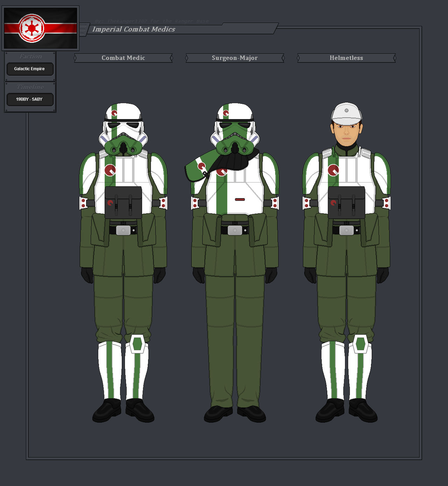Click the black medical pouch on Helmetless figure
The height and width of the screenshot is (486, 448).
click(x=346, y=202)
